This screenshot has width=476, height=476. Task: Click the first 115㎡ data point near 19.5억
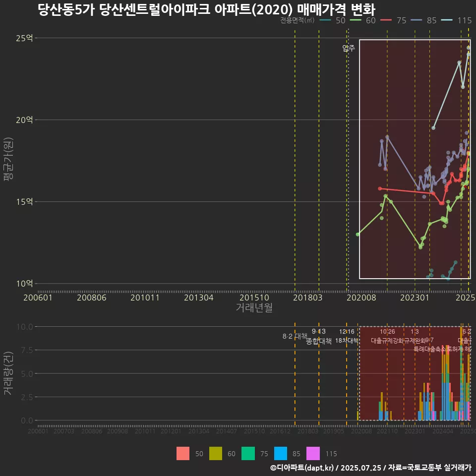pyautogui.click(x=433, y=128)
